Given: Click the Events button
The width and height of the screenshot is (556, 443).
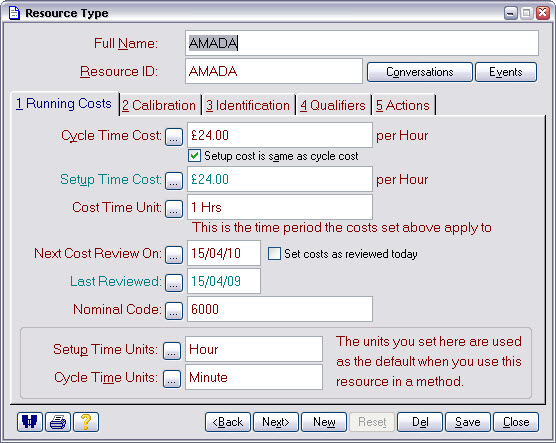Looking at the screenshot, I should click(506, 72).
